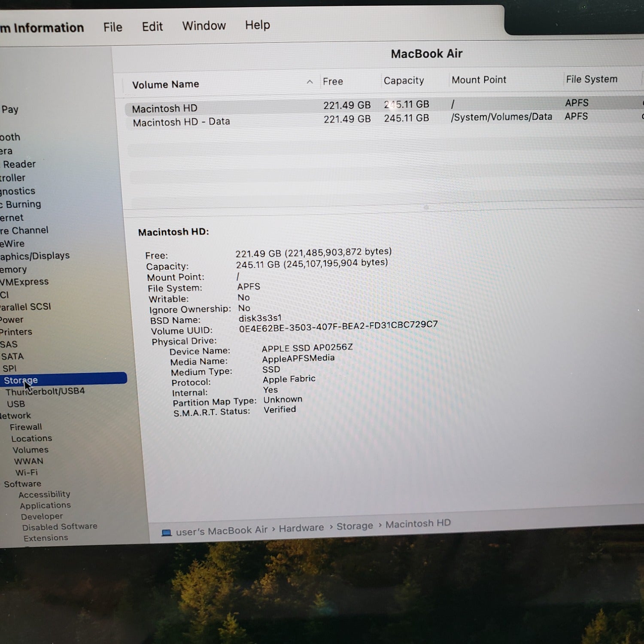
Task: Select SAS in the sidebar
Action: point(9,344)
